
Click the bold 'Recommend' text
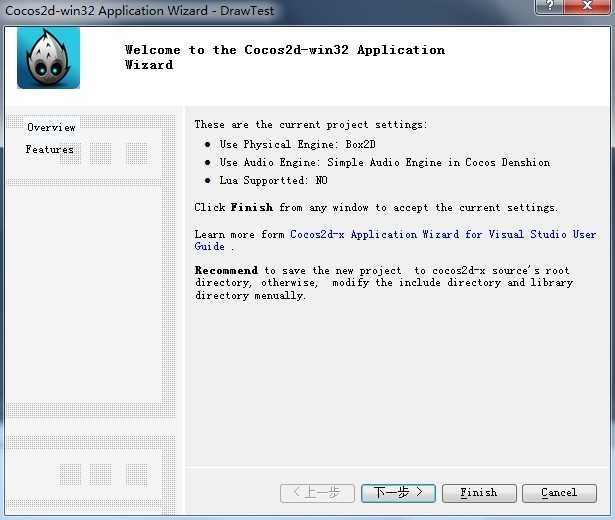point(226,270)
